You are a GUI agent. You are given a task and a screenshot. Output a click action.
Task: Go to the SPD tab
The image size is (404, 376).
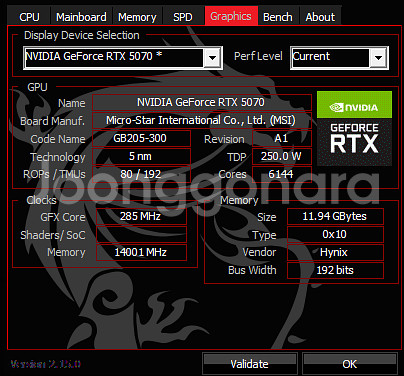click(183, 17)
